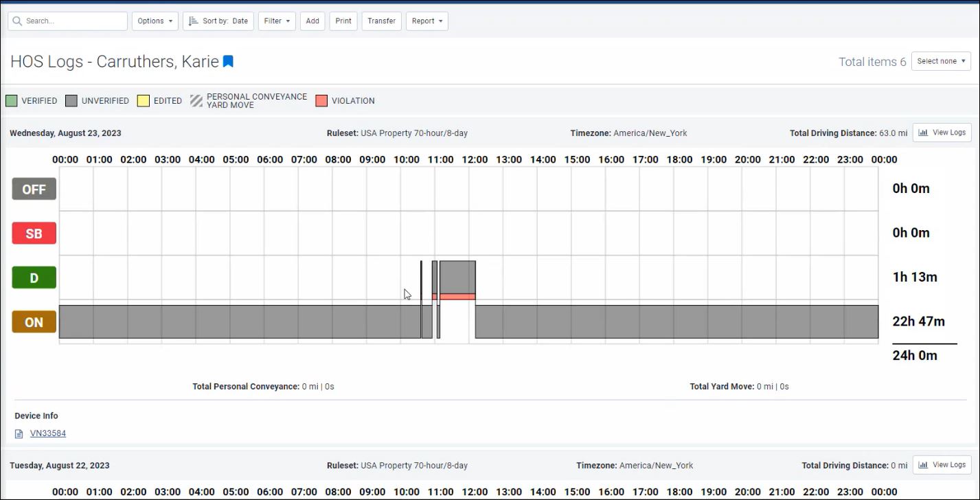Click the Unverified gray legend swatch
The image size is (980, 500).
pos(71,101)
